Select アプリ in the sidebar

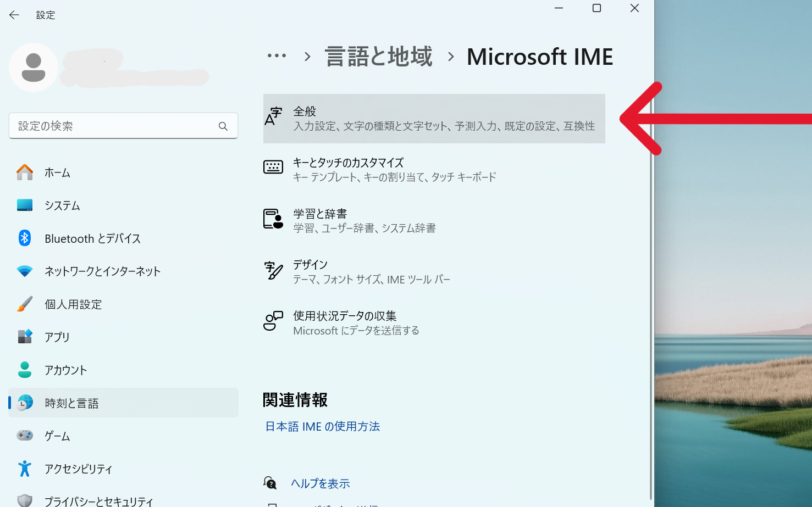[123, 337]
